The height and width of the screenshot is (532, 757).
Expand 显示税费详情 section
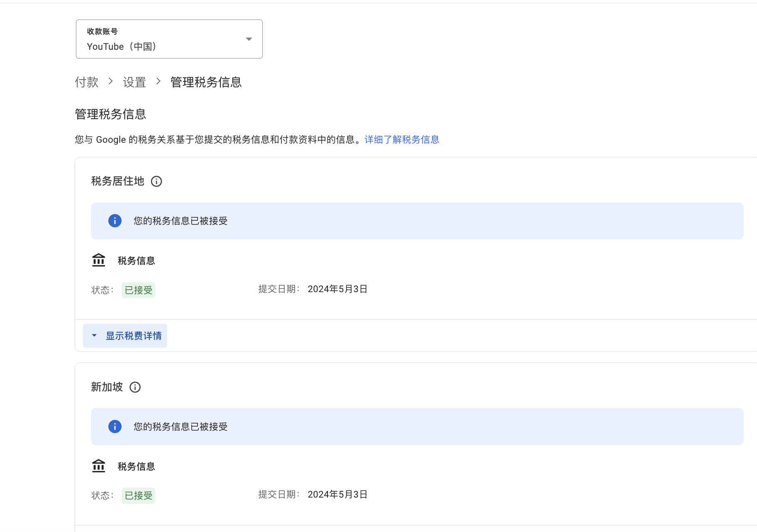point(125,336)
